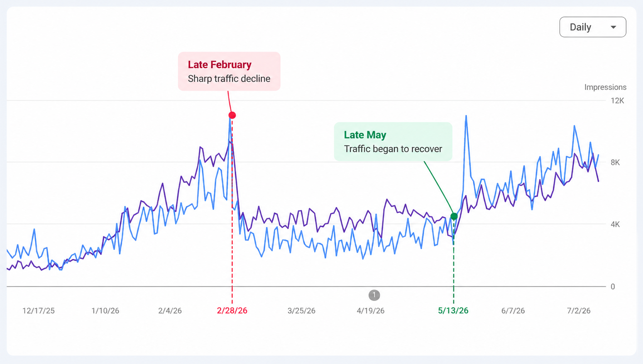The image size is (643, 364).
Task: Click the 3/25/26 axis date
Action: [301, 311]
